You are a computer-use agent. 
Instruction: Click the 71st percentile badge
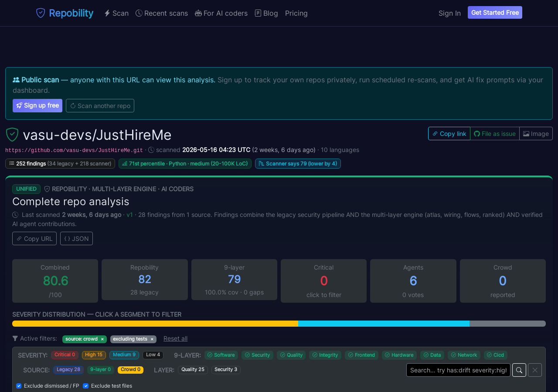pos(185,164)
